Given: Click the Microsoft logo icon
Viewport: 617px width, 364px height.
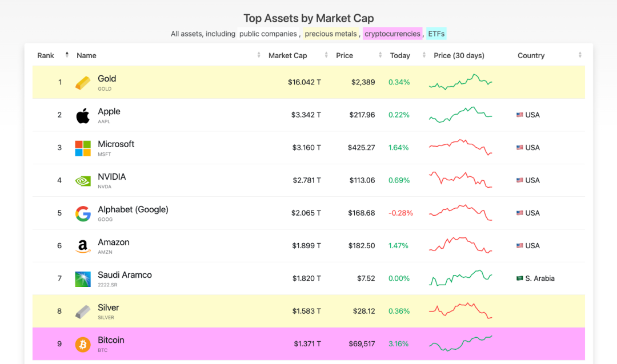Looking at the screenshot, I should [x=83, y=148].
